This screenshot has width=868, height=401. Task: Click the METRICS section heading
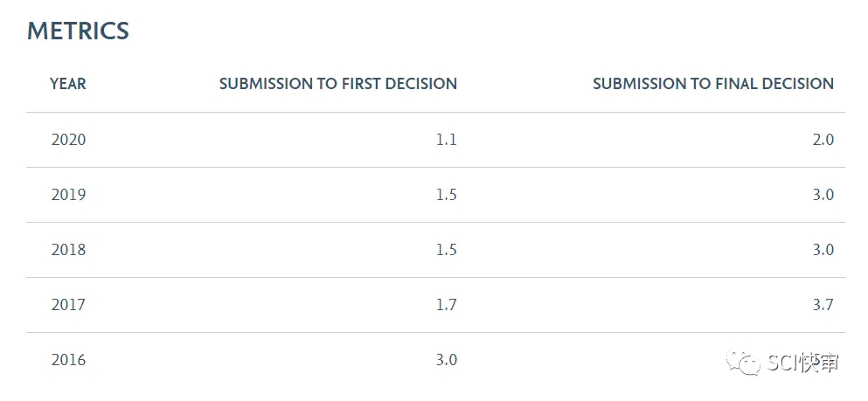78,31
